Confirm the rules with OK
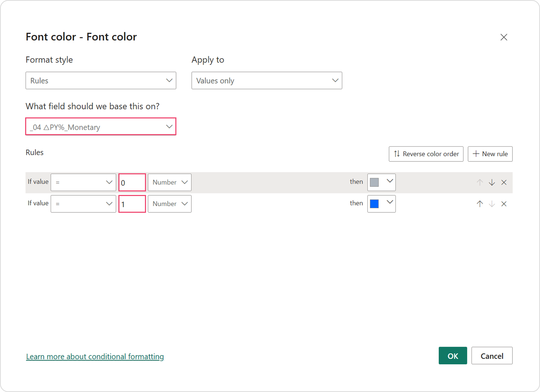Screen dimensions: 540x392 click(x=453, y=356)
